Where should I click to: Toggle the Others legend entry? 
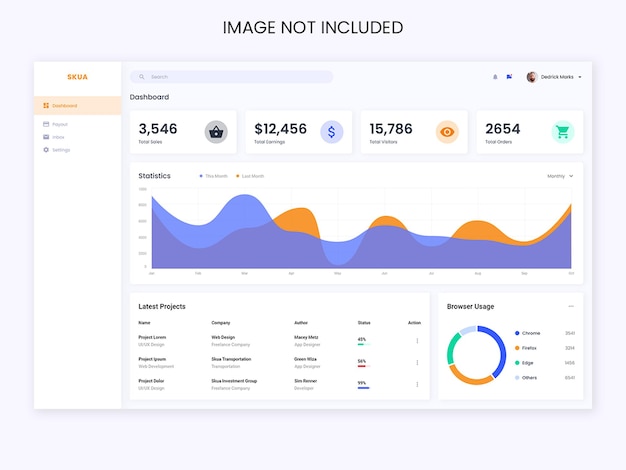[x=526, y=378]
